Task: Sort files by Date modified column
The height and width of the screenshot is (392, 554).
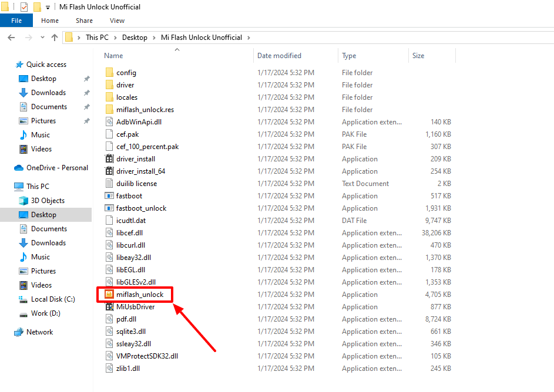Action: [x=279, y=56]
